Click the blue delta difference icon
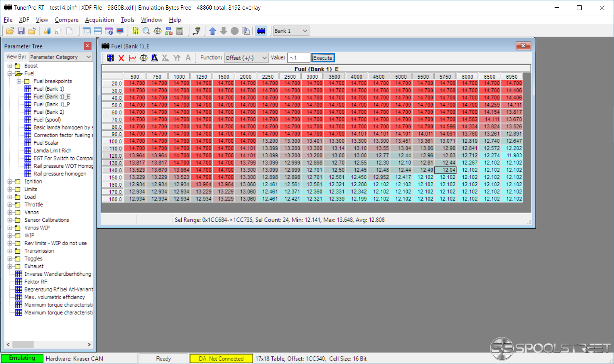Image resolution: width=614 pixels, height=364 pixels. [155, 58]
